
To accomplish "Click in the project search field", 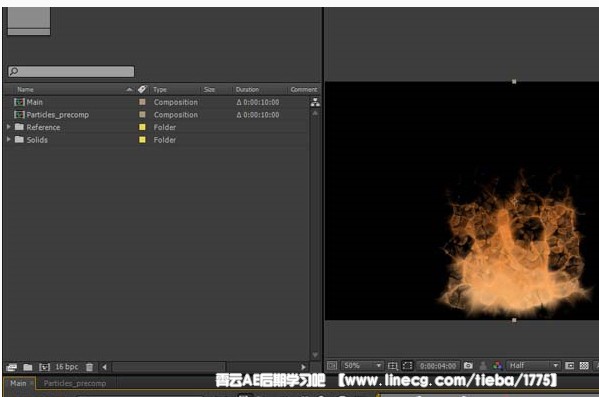I will tap(71, 71).
